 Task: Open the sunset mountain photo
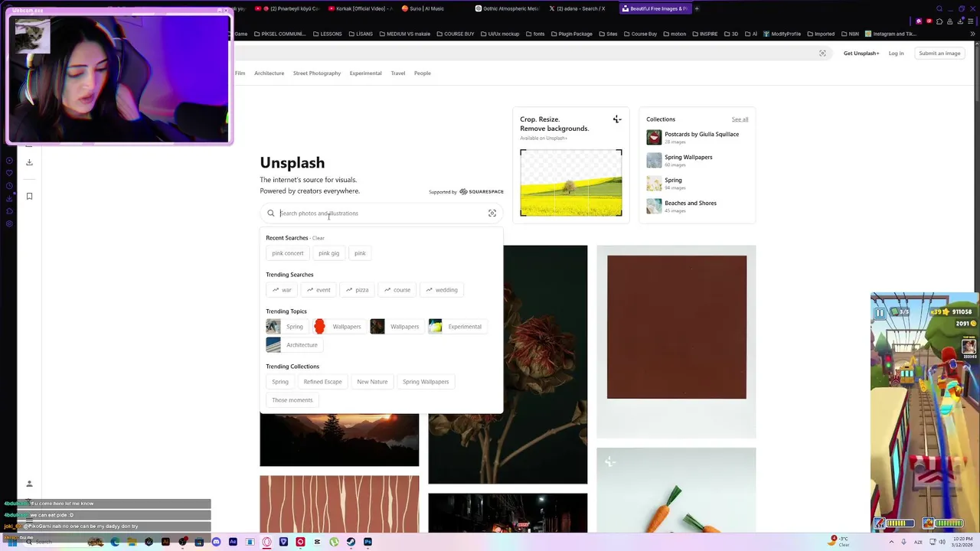[x=339, y=440]
